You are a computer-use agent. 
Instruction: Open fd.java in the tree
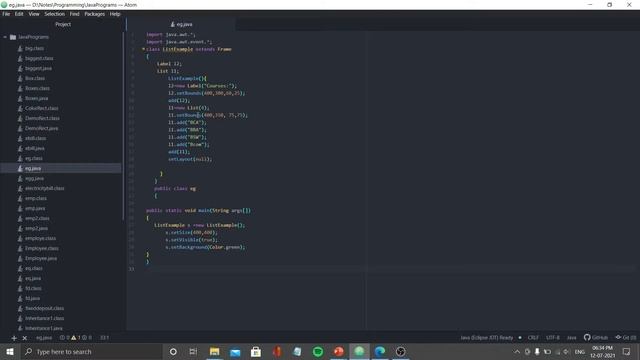tap(32, 298)
